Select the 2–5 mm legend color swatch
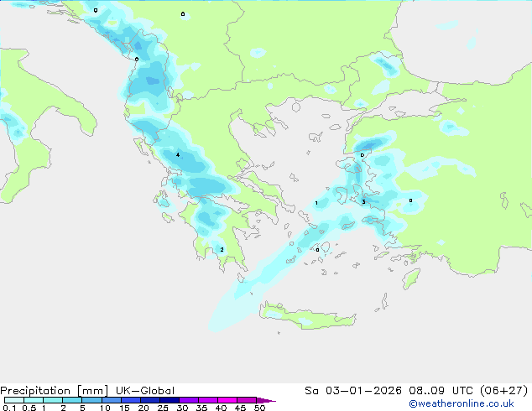The image size is (532, 411). pos(72,400)
